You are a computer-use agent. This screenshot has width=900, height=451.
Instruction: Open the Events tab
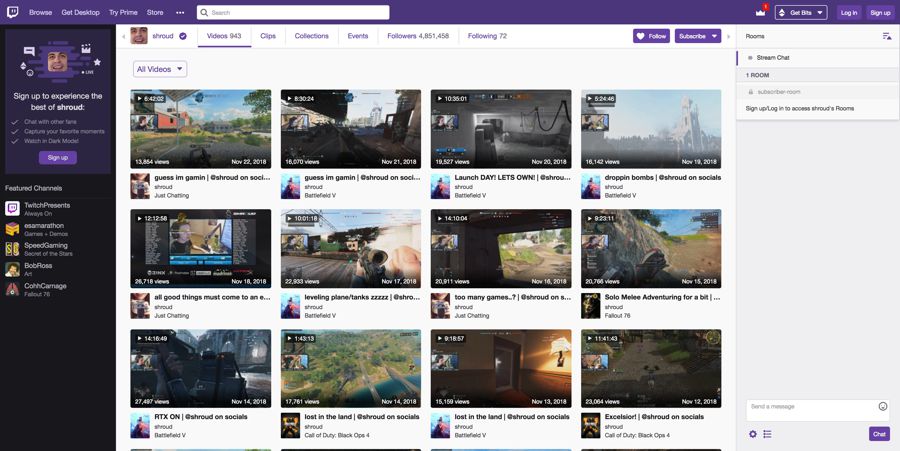click(358, 36)
